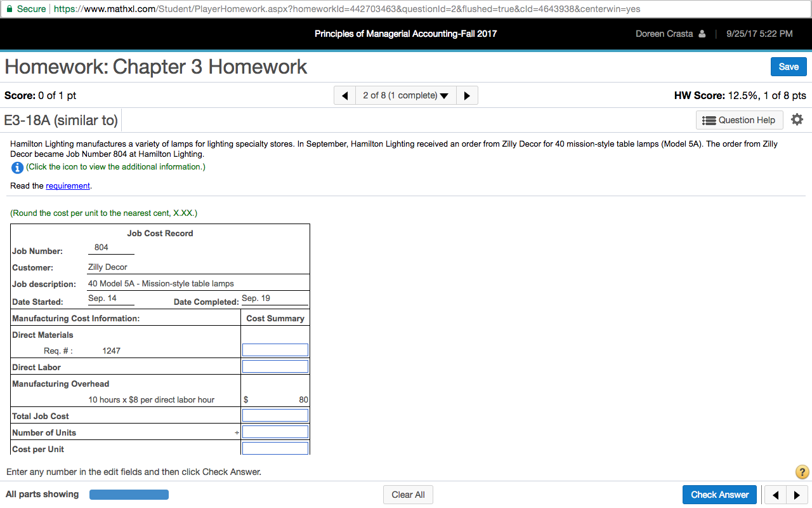Click the Date Completed value 'Sep. 19'
This screenshot has width=812, height=508.
tap(256, 298)
